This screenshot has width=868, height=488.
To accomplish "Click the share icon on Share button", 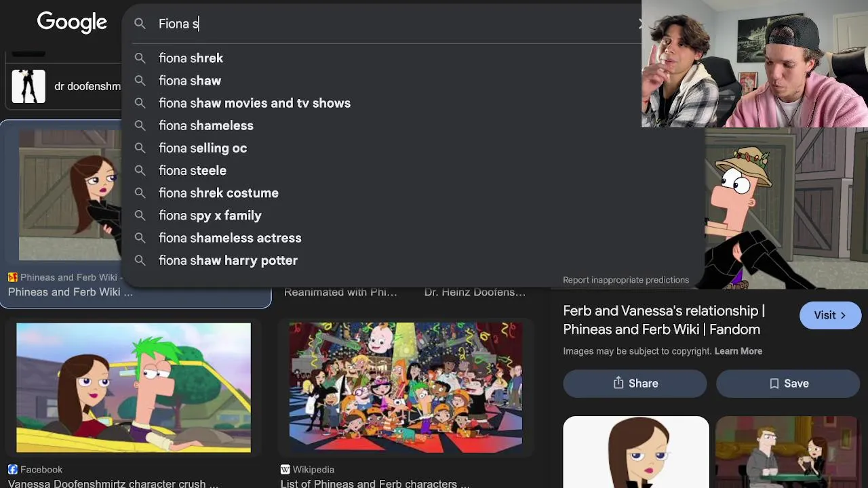I will click(618, 383).
